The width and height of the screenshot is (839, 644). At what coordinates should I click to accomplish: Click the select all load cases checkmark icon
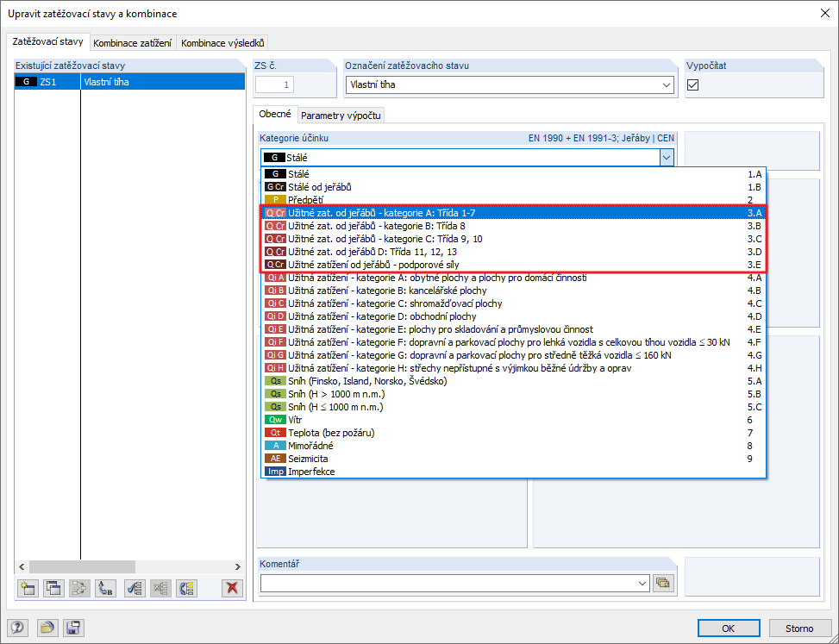coord(135,588)
